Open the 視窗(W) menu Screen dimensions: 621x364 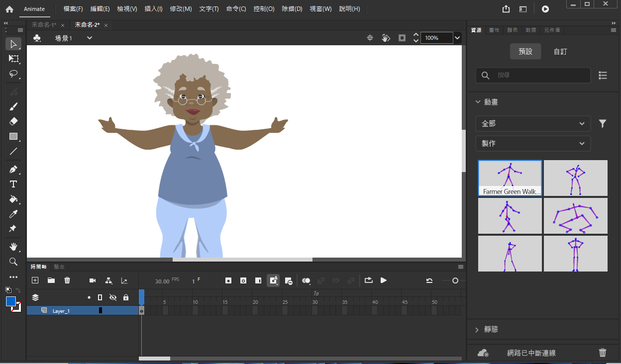coord(320,9)
